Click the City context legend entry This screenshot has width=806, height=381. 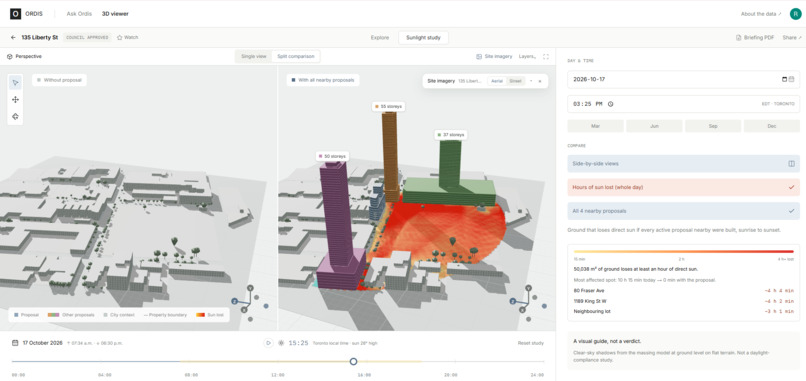120,315
